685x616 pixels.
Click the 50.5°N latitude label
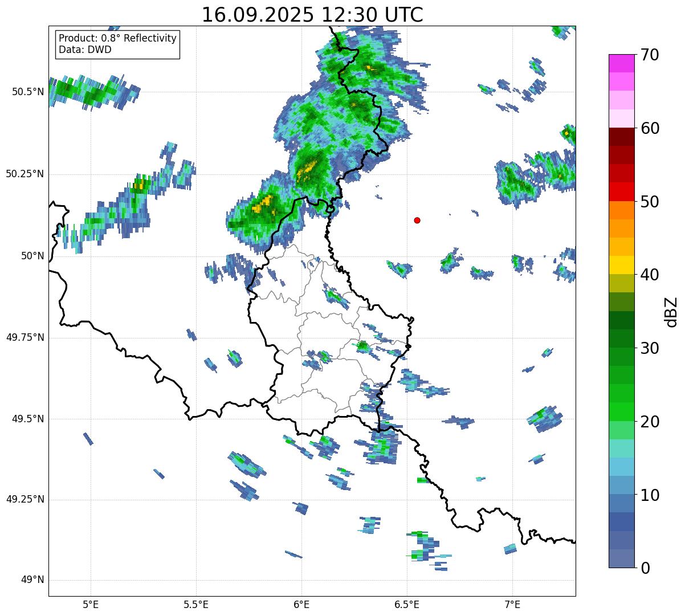click(x=28, y=92)
